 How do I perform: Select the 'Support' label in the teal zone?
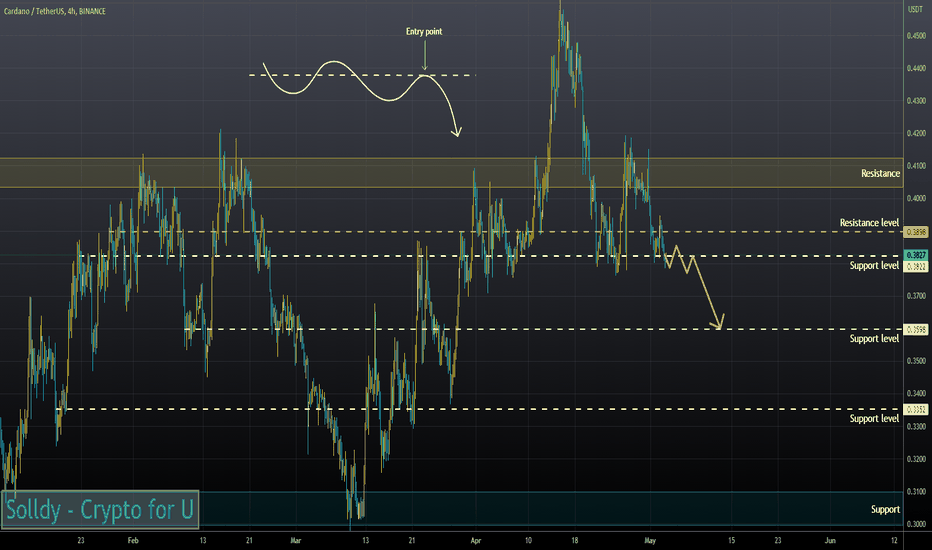click(x=885, y=510)
